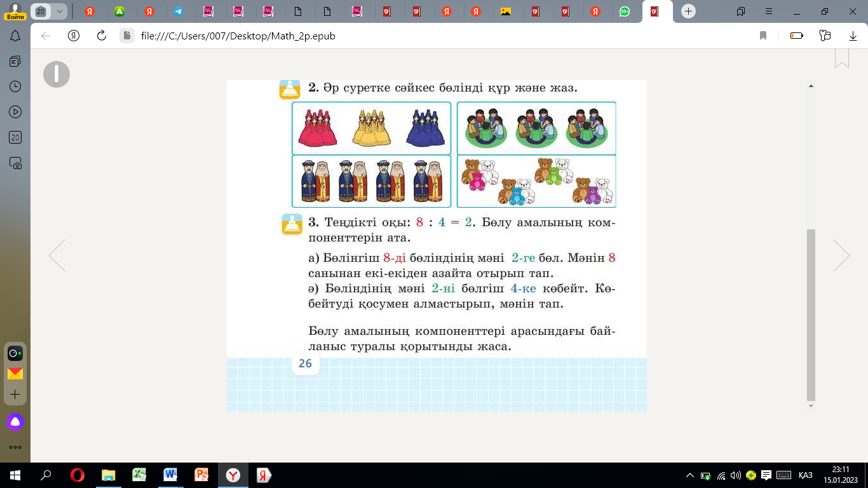Open Excel from the taskbar
The width and height of the screenshot is (868, 488).
tap(140, 475)
